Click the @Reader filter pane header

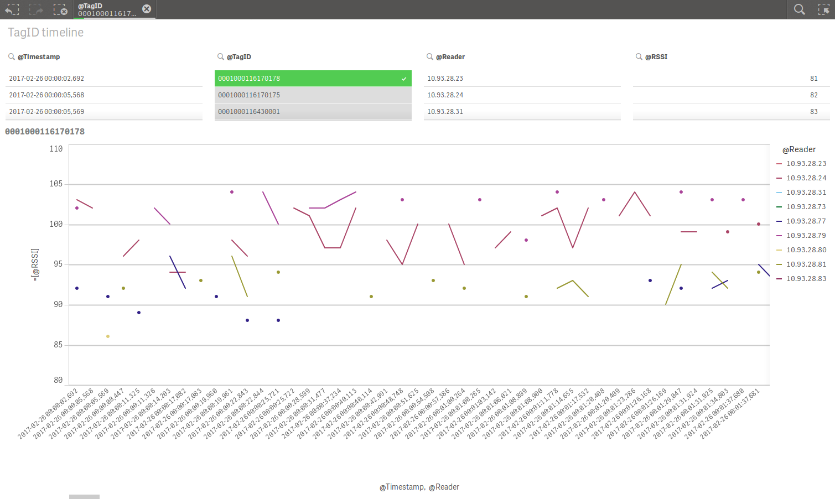(450, 57)
